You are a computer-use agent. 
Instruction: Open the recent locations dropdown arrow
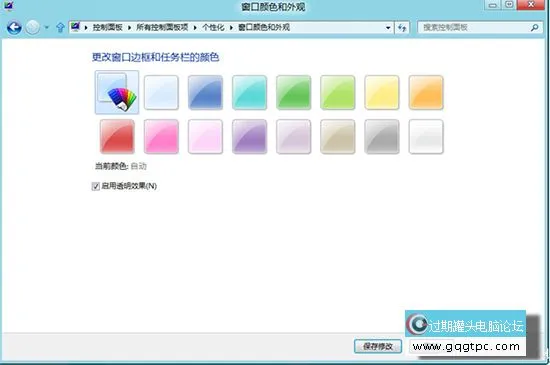pos(47,28)
